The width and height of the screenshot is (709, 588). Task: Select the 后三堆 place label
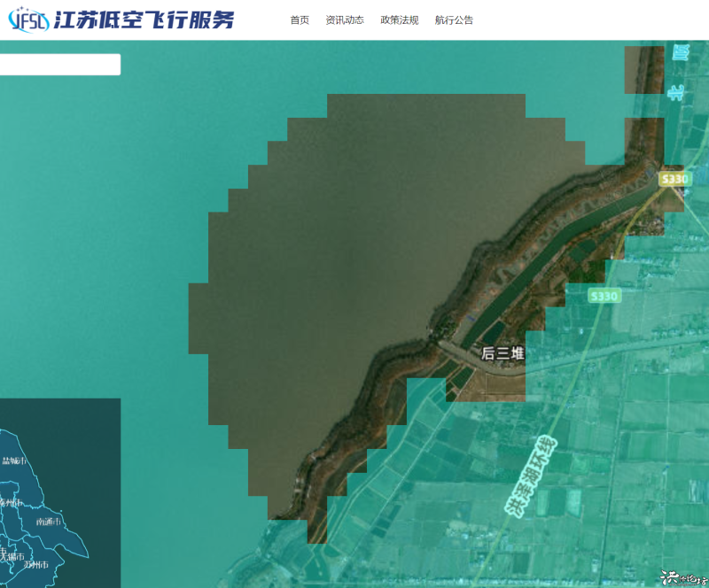click(503, 353)
